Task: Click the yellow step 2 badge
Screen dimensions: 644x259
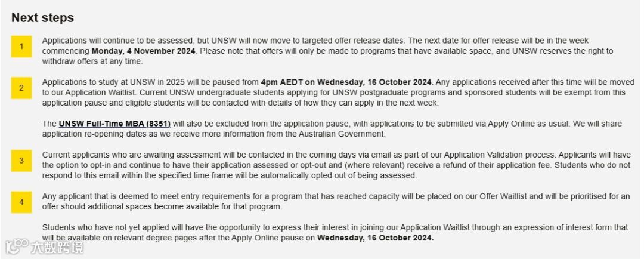Action: (x=21, y=88)
